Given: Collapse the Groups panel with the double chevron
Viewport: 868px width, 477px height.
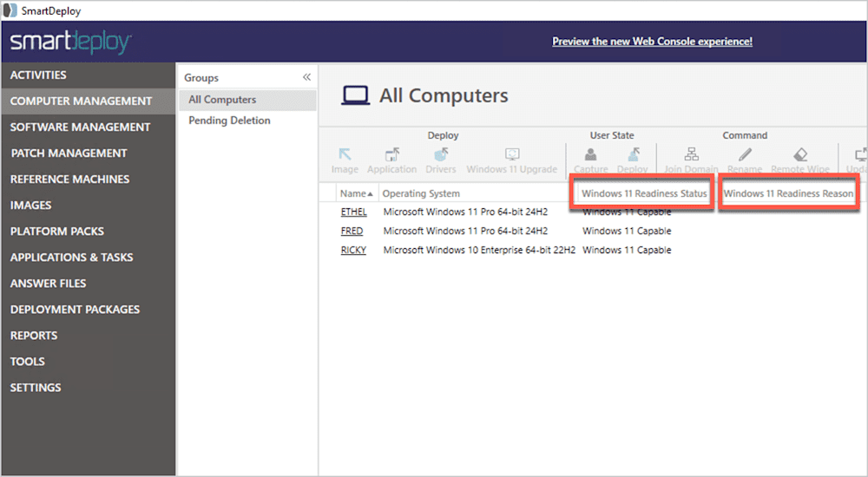Looking at the screenshot, I should tap(306, 77).
